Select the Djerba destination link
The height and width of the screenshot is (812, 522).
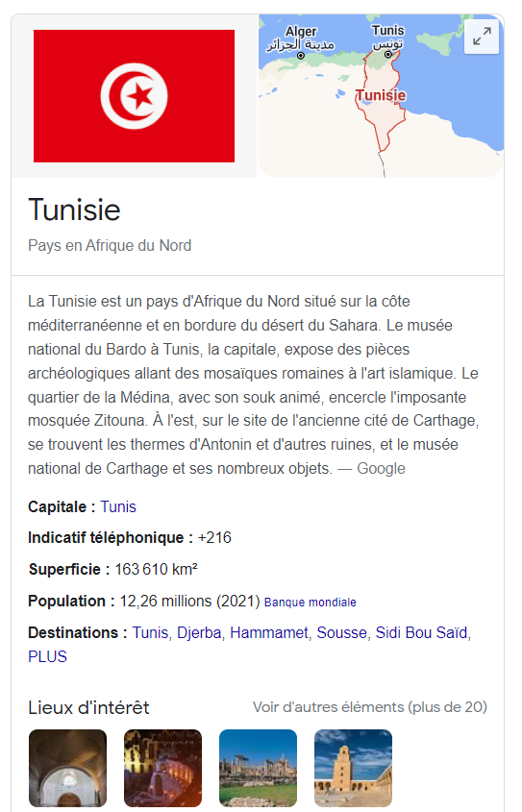click(x=199, y=633)
